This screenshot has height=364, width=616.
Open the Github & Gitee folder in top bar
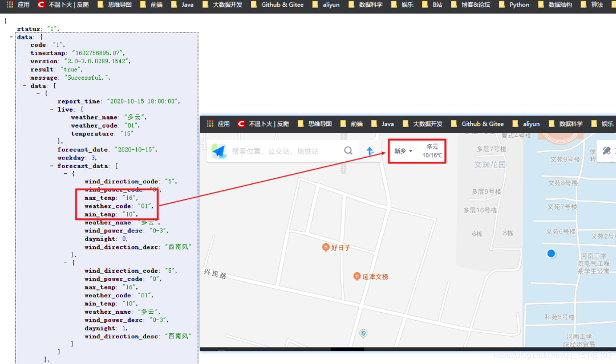point(277,5)
